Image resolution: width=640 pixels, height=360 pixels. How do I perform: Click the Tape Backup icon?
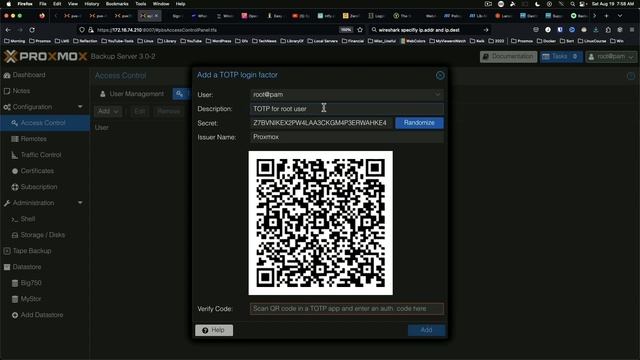tap(7, 251)
